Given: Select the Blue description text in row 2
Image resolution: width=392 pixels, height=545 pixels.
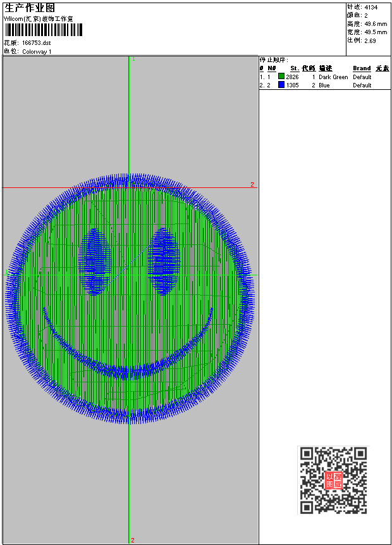Looking at the screenshot, I should click(324, 85).
